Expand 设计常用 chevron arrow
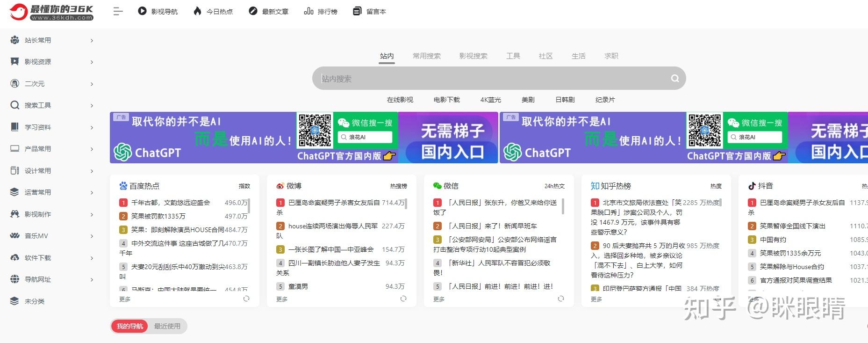The width and height of the screenshot is (868, 343). tap(92, 171)
